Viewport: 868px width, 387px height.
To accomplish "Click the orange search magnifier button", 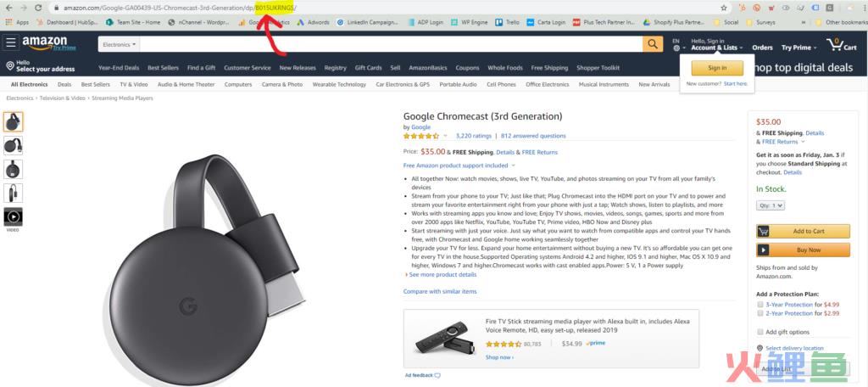I will (653, 44).
